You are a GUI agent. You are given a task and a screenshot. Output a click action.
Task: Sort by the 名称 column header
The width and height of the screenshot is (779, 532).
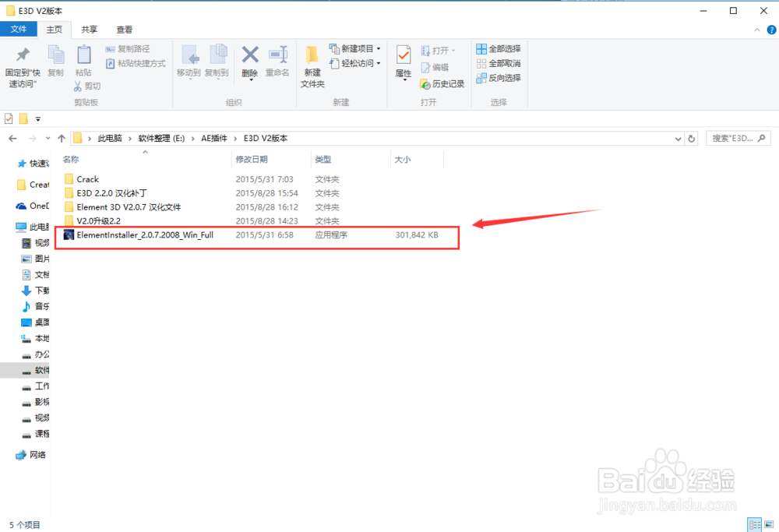(x=71, y=160)
